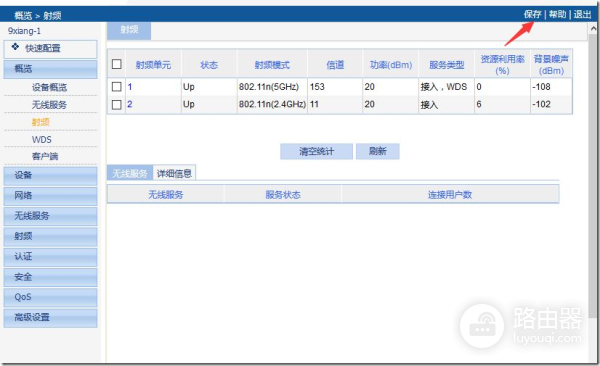
Task: Check the select-all checkbox in table header
Action: click(x=117, y=64)
